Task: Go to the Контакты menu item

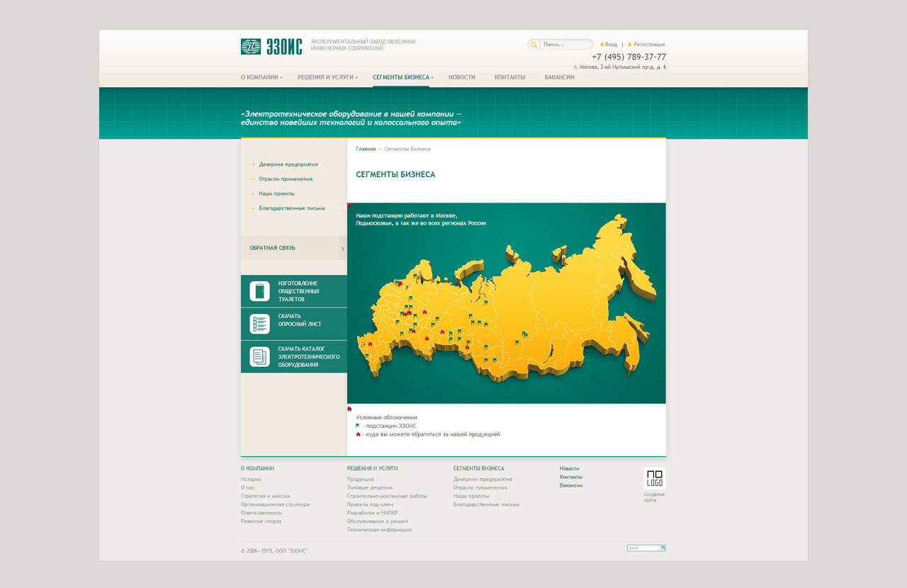Action: 509,77
